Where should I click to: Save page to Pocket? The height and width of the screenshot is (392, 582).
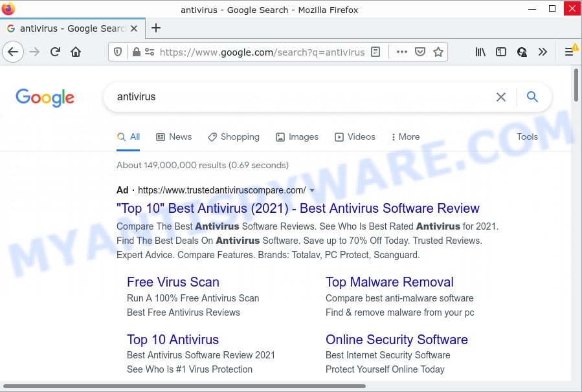tap(420, 52)
